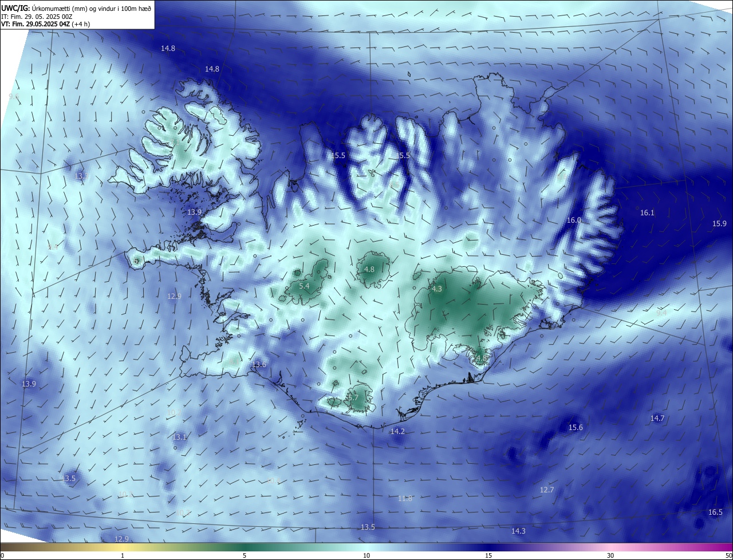Screen dimensions: 733x560
Task: Click the 'VT: Fim. 29.05.2025 04Z (+4 h)' line
Action: coord(46,24)
